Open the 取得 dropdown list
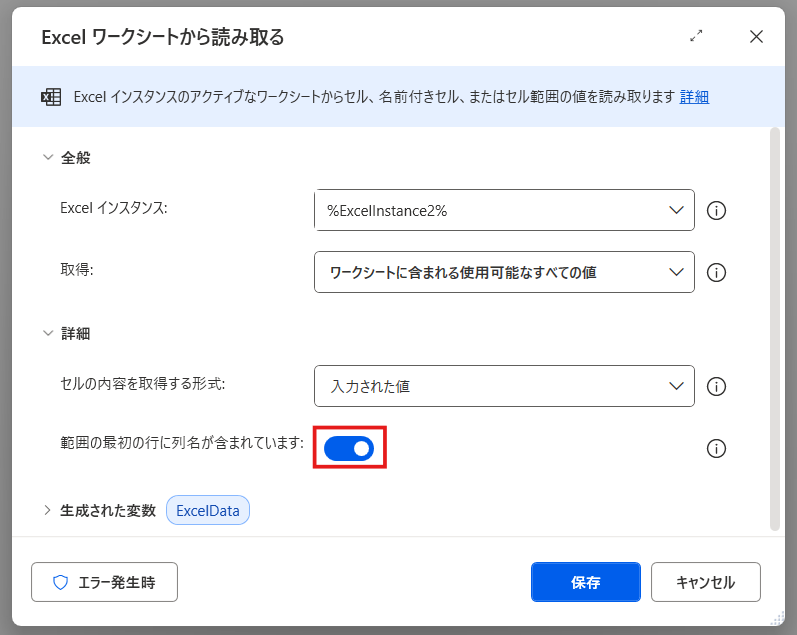This screenshot has width=797, height=635. (x=504, y=272)
